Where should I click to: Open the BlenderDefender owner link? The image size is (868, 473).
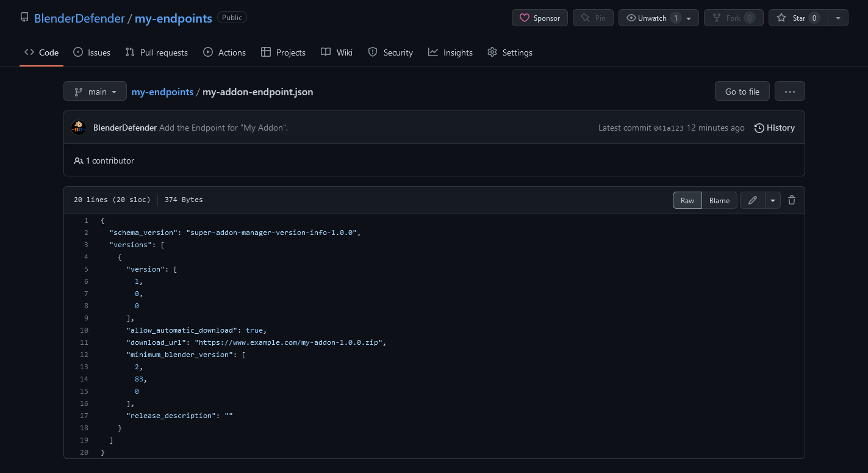(x=79, y=18)
